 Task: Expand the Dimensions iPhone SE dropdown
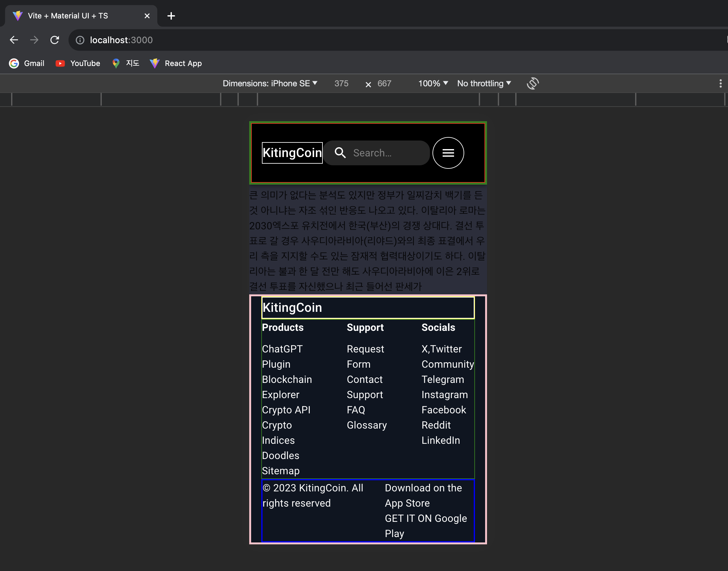pyautogui.click(x=270, y=83)
